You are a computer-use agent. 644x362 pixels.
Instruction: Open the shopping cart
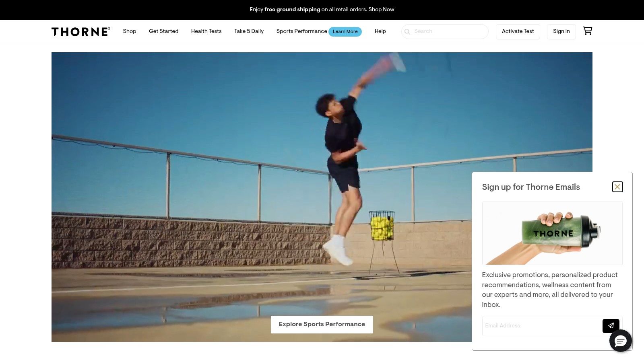click(587, 31)
